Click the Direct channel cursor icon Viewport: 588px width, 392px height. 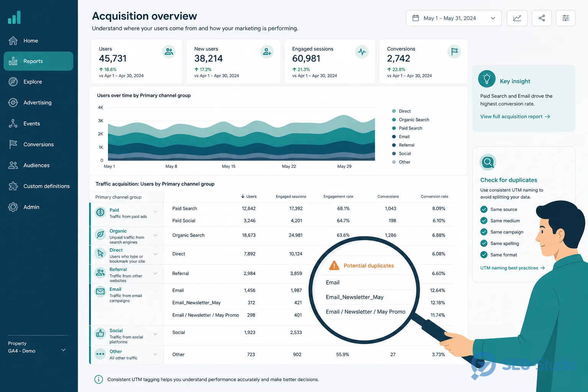(x=100, y=253)
